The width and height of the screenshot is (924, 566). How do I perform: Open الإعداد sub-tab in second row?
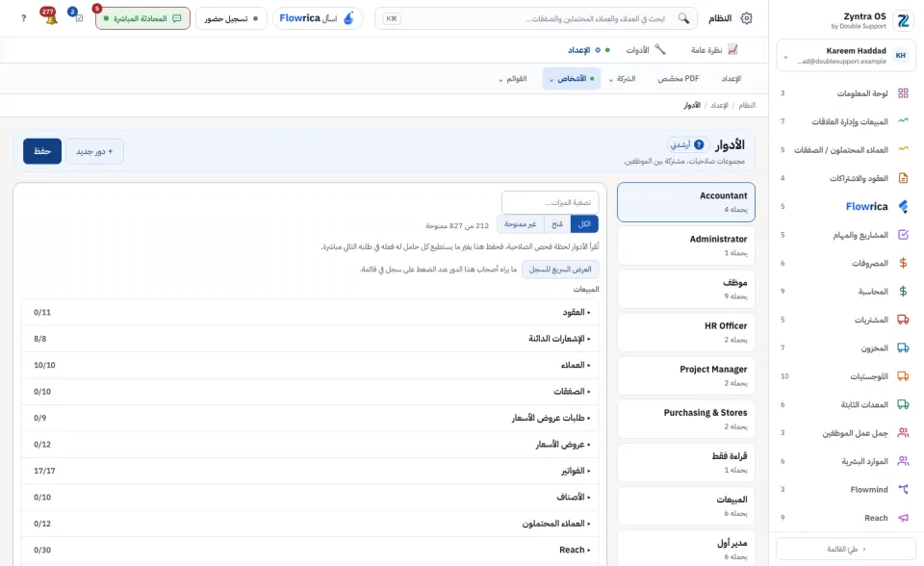coord(731,78)
